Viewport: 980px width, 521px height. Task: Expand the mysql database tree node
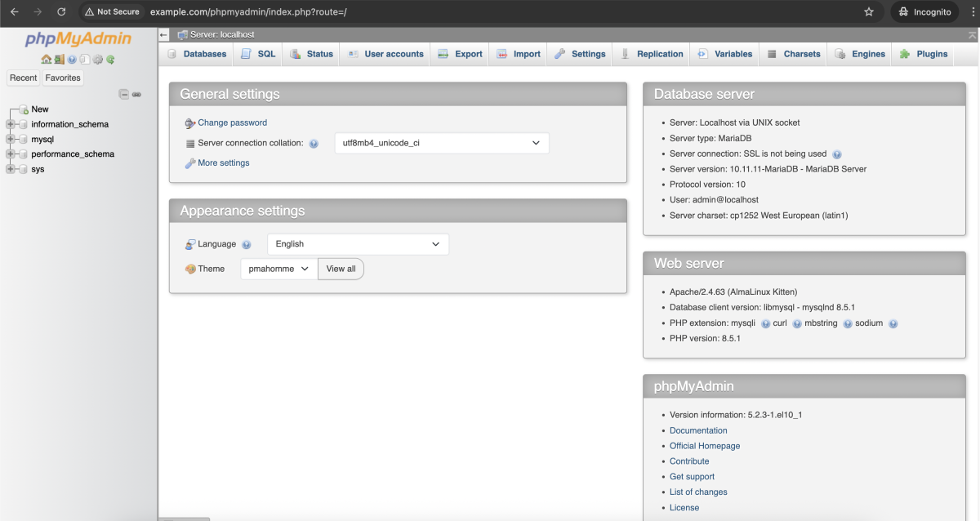pos(11,140)
